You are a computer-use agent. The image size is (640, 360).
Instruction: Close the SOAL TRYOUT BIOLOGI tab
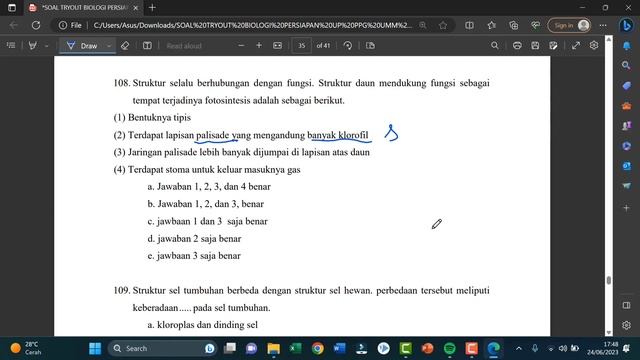coord(136,7)
